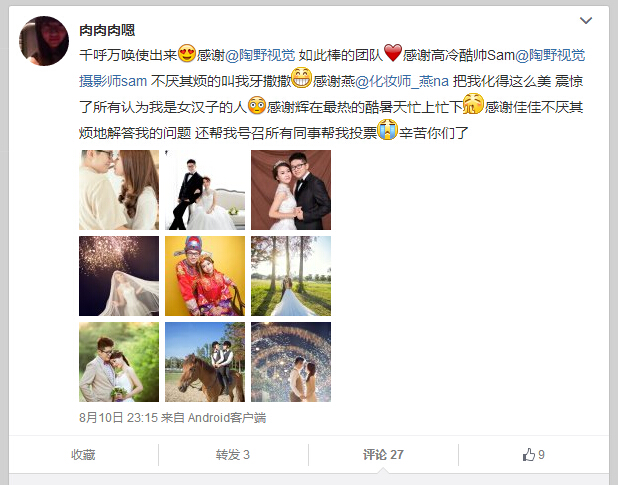Open the forest sunlight wedding dress thumbnail
Screen dimensions: 618x485
coord(291,276)
